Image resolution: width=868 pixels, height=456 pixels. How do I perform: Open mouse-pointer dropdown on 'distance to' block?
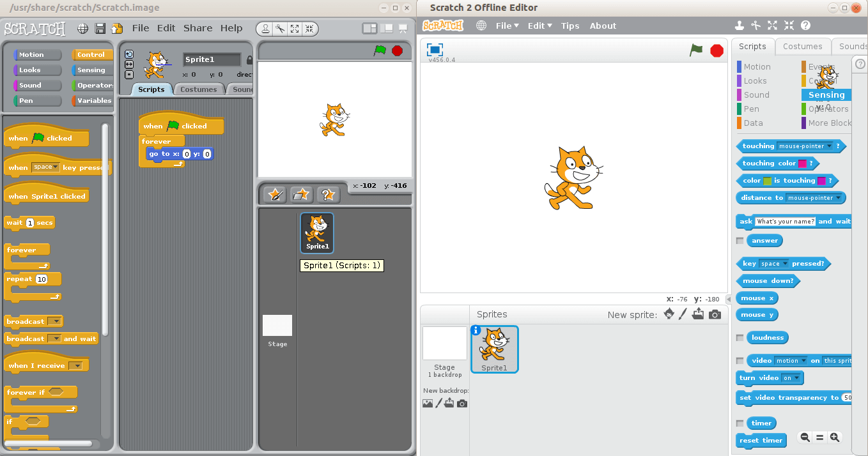815,198
